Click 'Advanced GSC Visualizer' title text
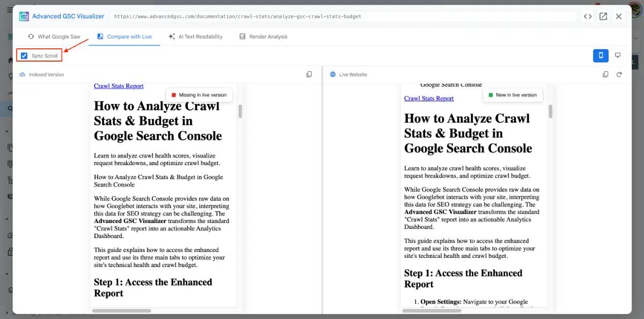Image resolution: width=644 pixels, height=319 pixels. pyautogui.click(x=68, y=17)
